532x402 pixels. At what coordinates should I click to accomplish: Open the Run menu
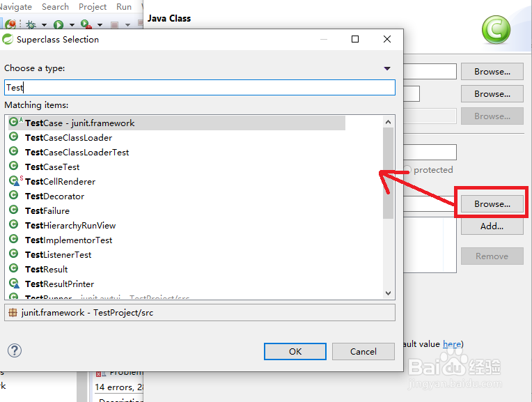tap(124, 7)
